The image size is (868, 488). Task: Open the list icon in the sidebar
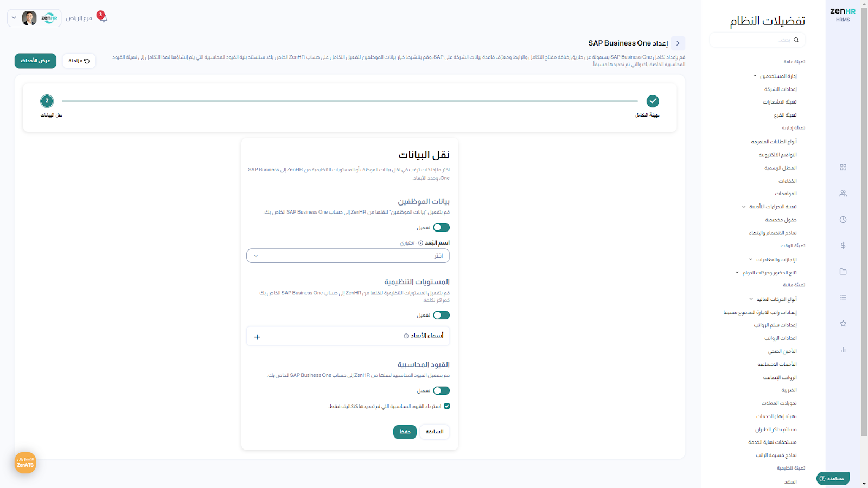click(x=843, y=297)
